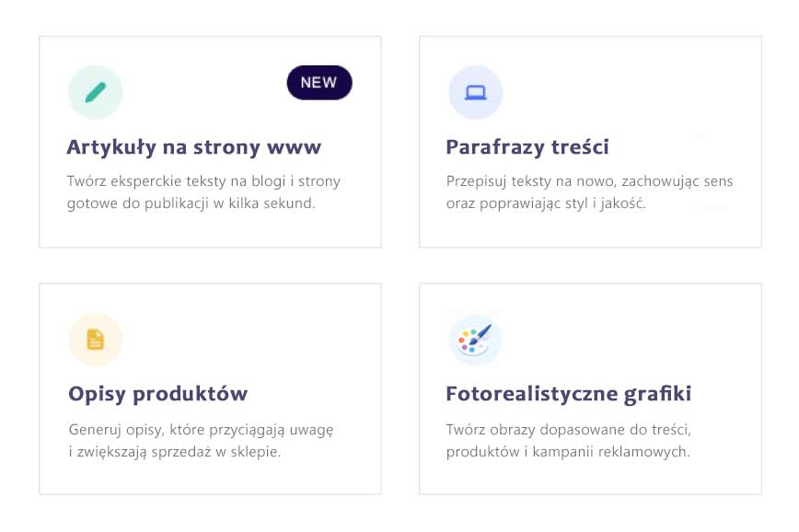Open the 'Fotorealistyczne grafiki' heading

tap(569, 394)
